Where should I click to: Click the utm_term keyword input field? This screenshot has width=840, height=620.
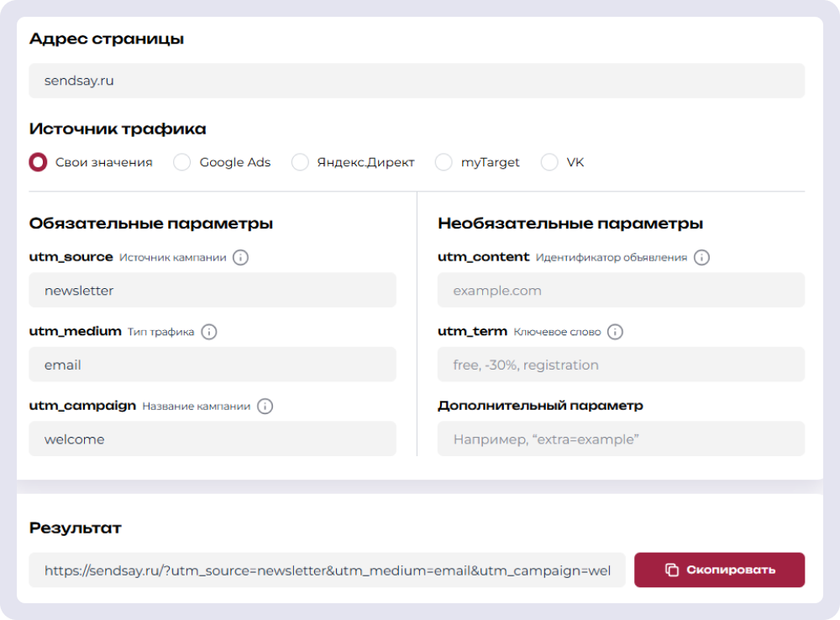tap(621, 365)
